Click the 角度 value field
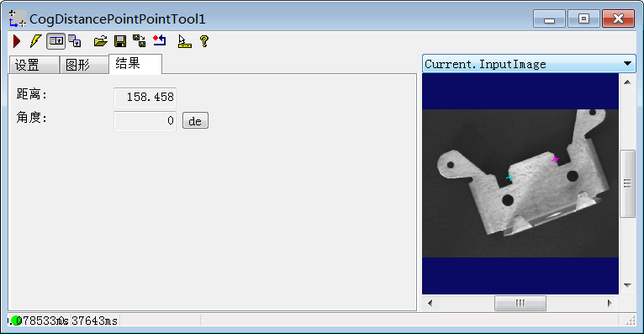644x334 pixels. click(x=145, y=121)
